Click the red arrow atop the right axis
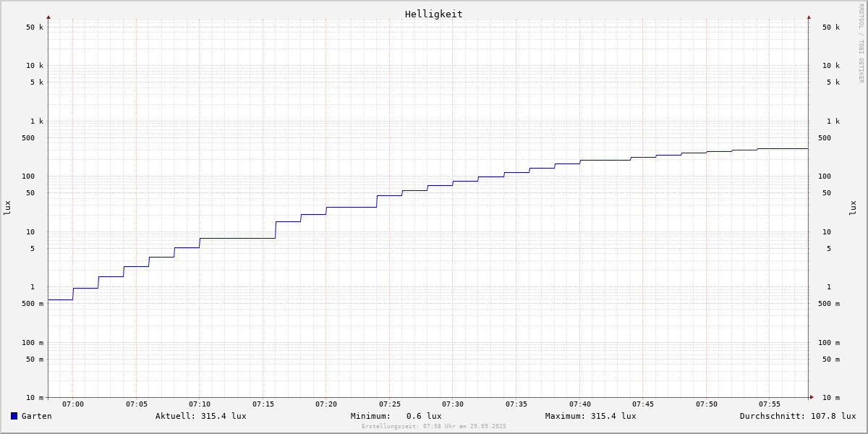The height and width of the screenshot is (434, 868). [x=809, y=17]
